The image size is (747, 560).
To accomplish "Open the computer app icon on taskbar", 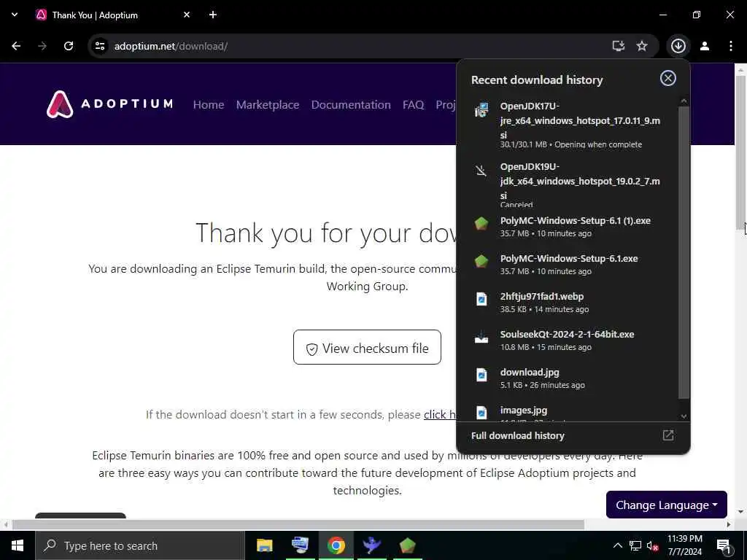I will click(300, 545).
